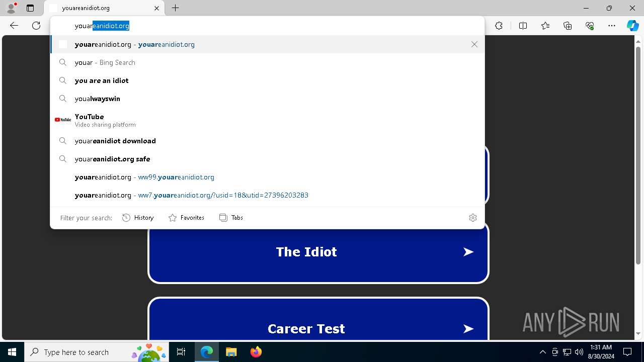Open the Settings and more ellipsis
Viewport: 644px width, 362px height.
click(612, 26)
